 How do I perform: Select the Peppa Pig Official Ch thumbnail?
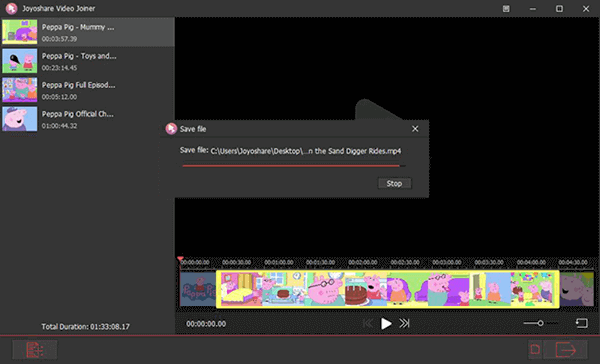pos(20,119)
